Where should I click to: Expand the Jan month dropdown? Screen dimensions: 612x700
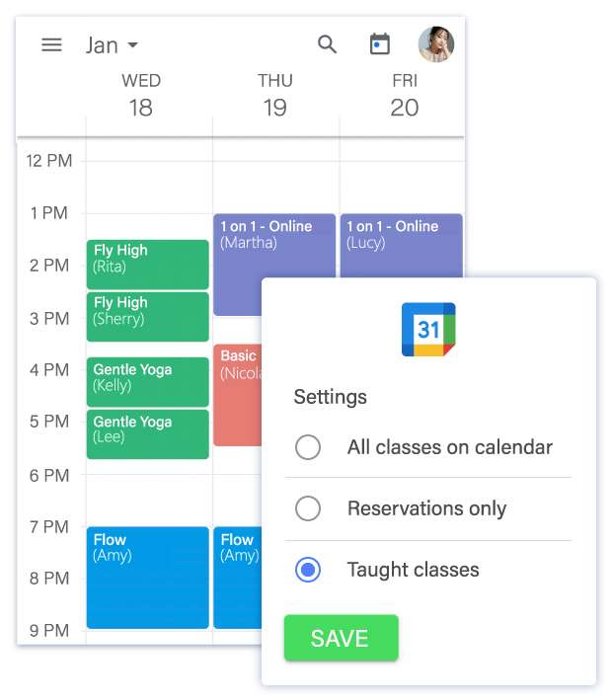tap(113, 45)
